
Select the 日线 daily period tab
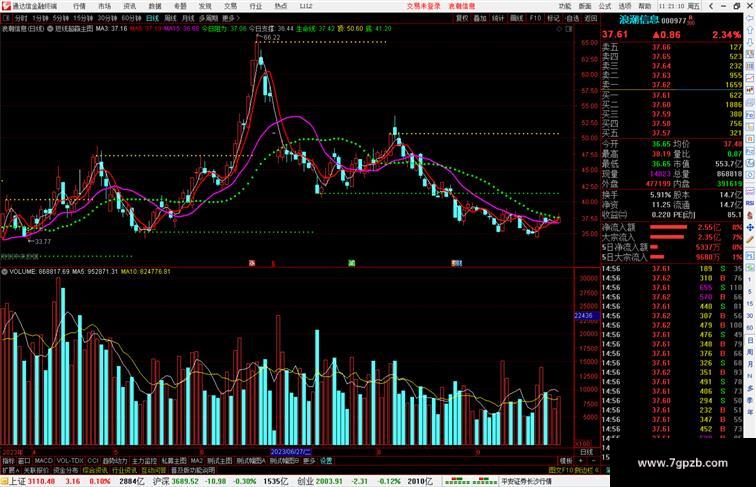point(152,18)
